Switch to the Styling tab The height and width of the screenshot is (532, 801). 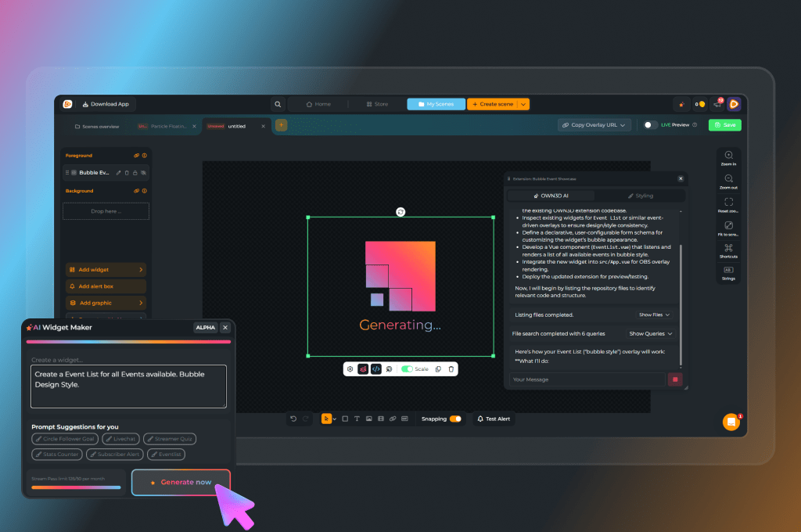point(640,196)
